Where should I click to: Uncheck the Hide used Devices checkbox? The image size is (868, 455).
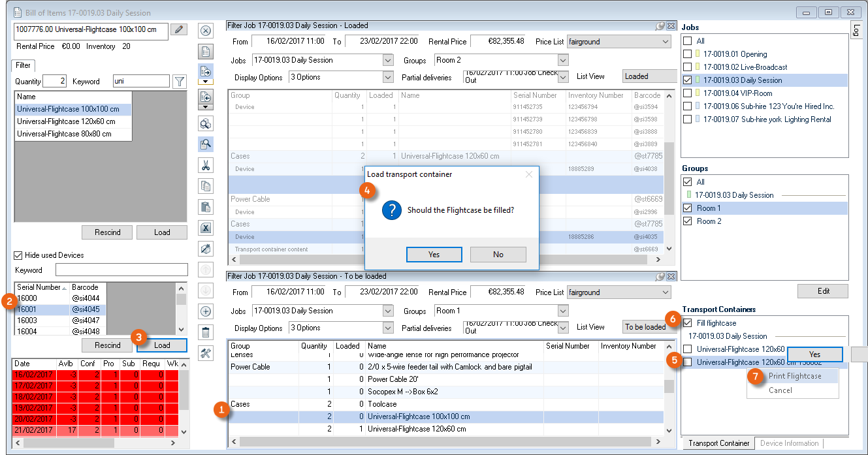point(18,255)
